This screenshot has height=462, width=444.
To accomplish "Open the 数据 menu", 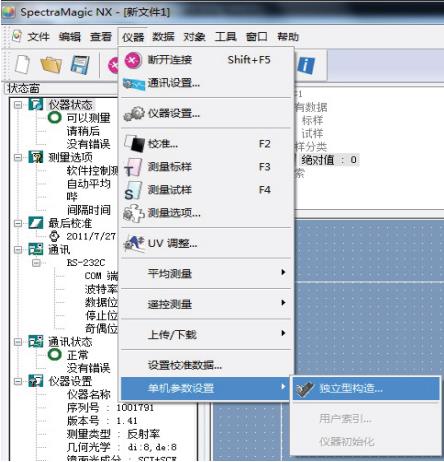I will pyautogui.click(x=163, y=37).
